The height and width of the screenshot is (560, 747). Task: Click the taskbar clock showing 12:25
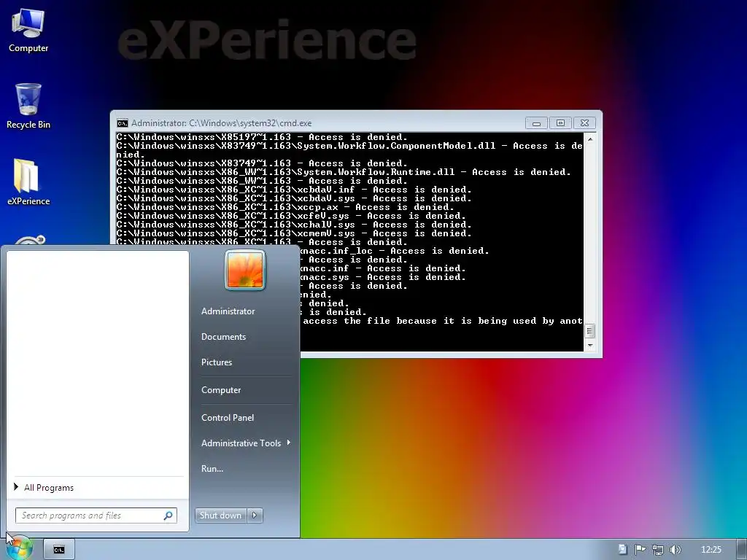pyautogui.click(x=711, y=550)
